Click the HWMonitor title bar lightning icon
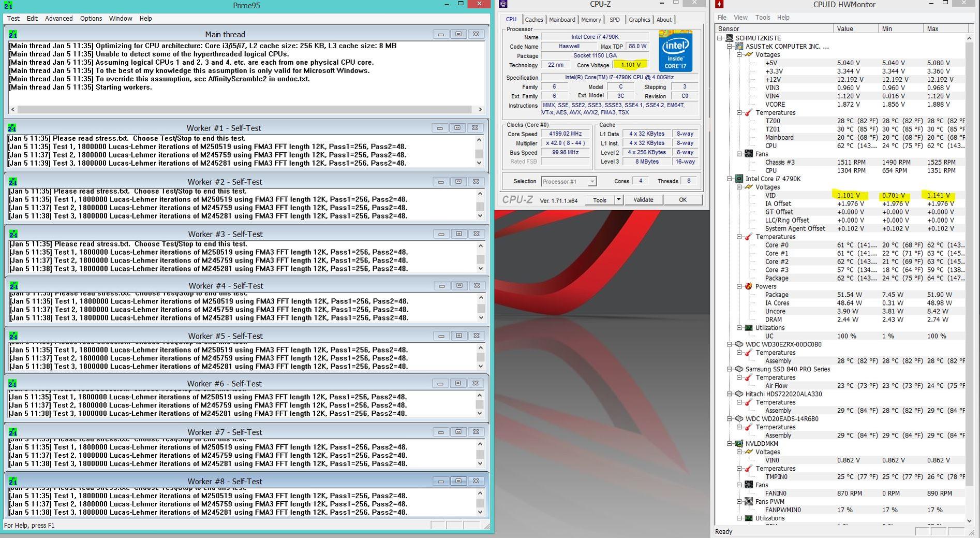The width and height of the screenshot is (980, 538). coord(720,5)
